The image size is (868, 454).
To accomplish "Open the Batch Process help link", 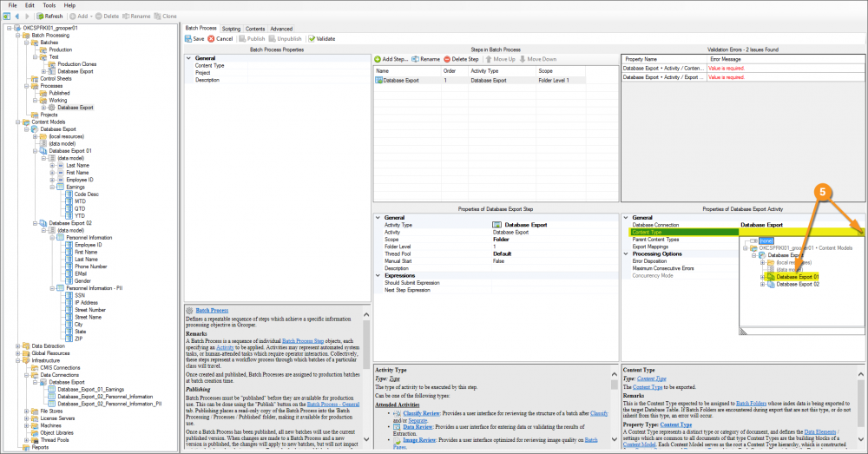I will point(212,310).
